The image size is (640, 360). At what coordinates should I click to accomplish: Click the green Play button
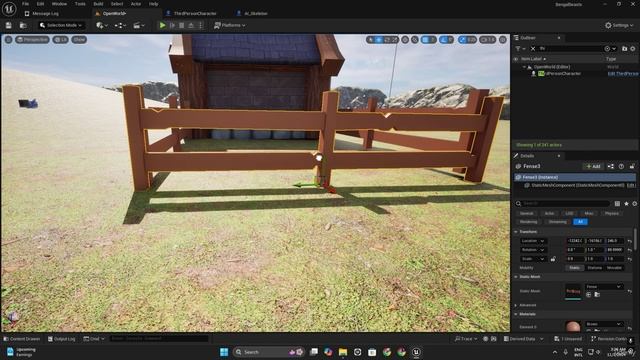point(162,25)
